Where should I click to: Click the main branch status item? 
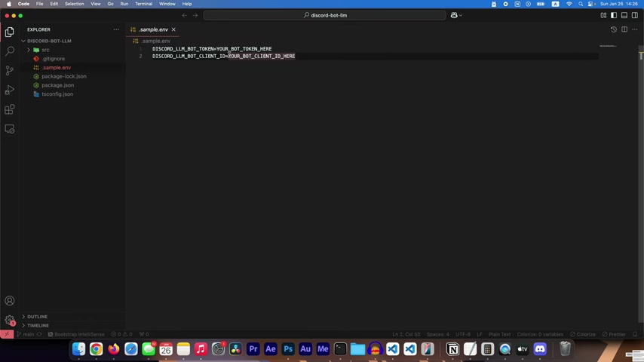click(x=26, y=334)
